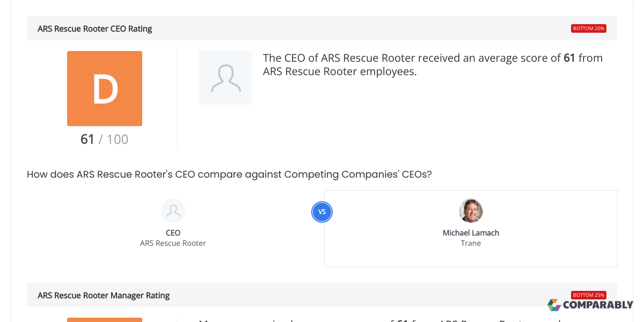Click the CEO placeholder avatar icon
Screen dimensions: 644x322
[x=173, y=210]
